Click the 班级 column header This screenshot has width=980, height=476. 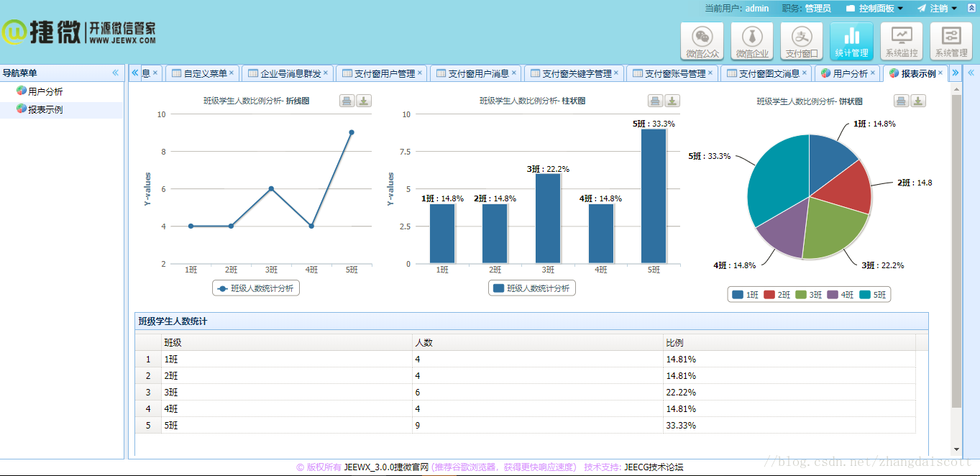point(287,342)
